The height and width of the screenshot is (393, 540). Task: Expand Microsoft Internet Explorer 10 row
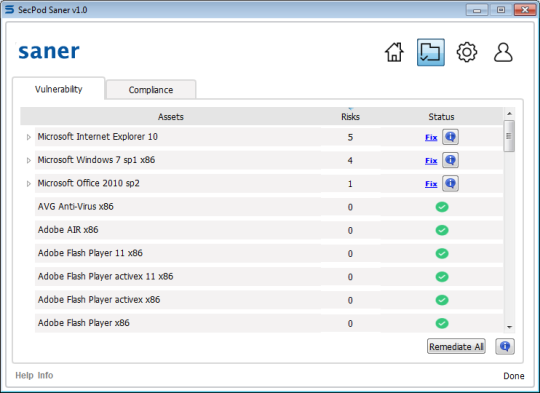click(x=29, y=137)
